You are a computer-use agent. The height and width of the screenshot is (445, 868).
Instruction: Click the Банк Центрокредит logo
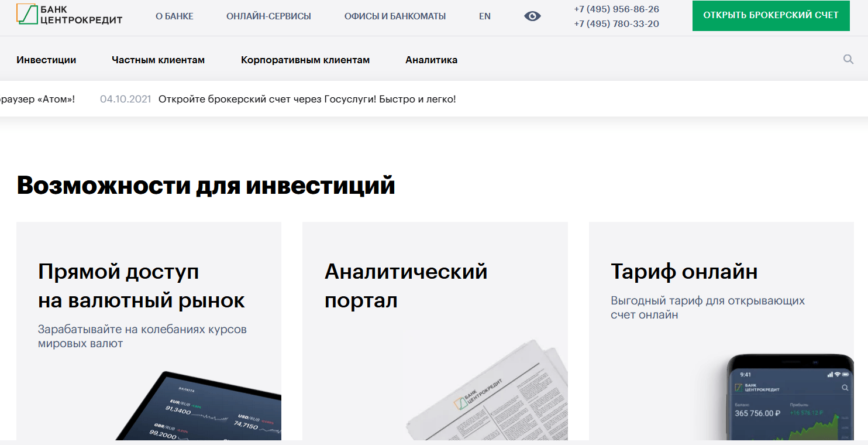point(70,15)
